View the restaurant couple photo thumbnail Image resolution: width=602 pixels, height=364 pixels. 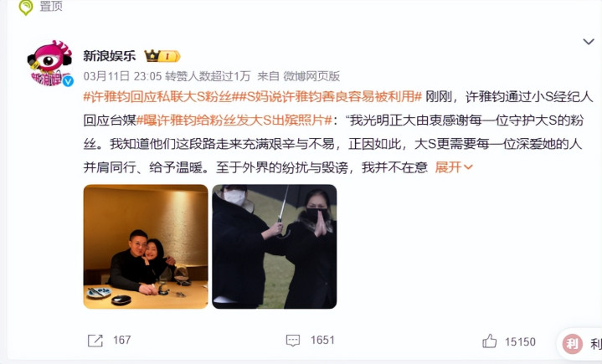pyautogui.click(x=146, y=247)
